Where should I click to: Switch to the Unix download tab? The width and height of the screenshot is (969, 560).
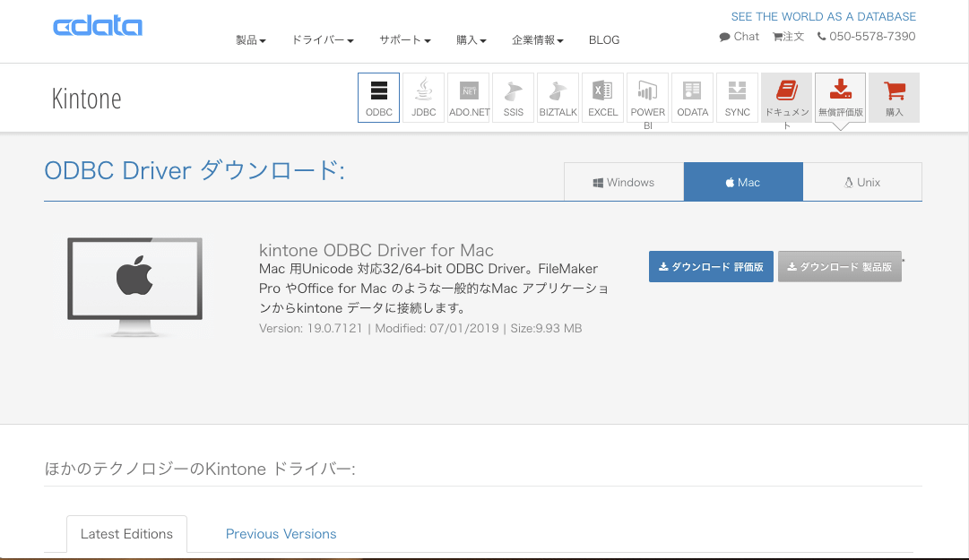pos(862,182)
